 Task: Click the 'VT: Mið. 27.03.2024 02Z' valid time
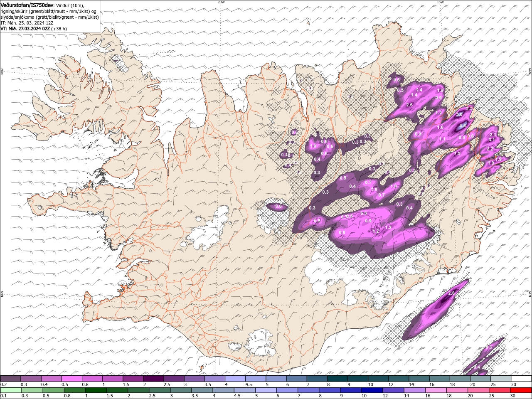pos(25,29)
